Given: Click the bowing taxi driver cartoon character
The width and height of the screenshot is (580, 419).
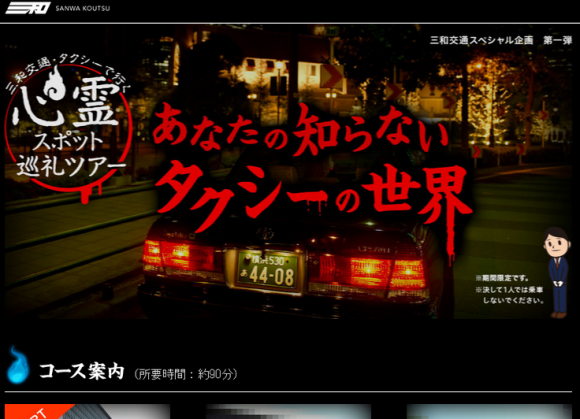Looking at the screenshot, I should (558, 273).
